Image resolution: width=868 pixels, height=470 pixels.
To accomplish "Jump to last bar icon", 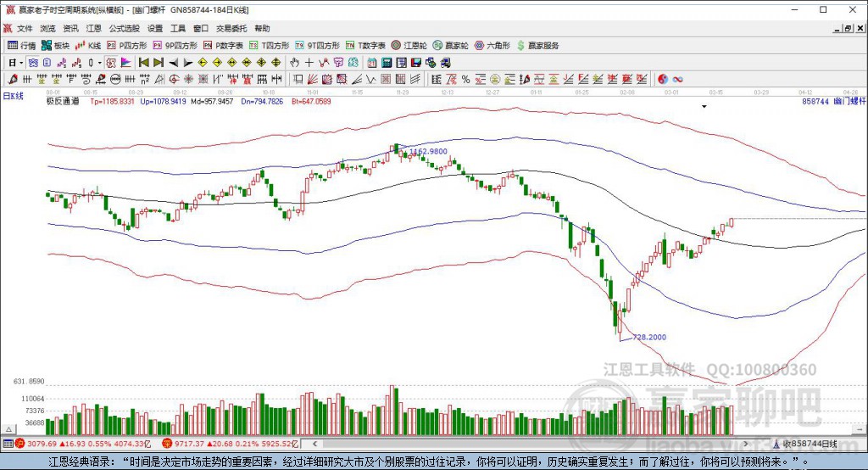I will tap(159, 63).
